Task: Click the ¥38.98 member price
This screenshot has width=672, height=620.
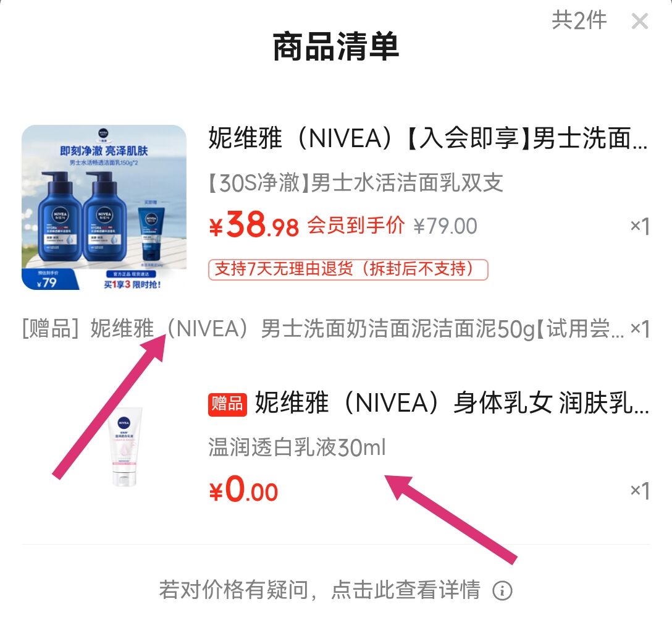Action: point(253,224)
